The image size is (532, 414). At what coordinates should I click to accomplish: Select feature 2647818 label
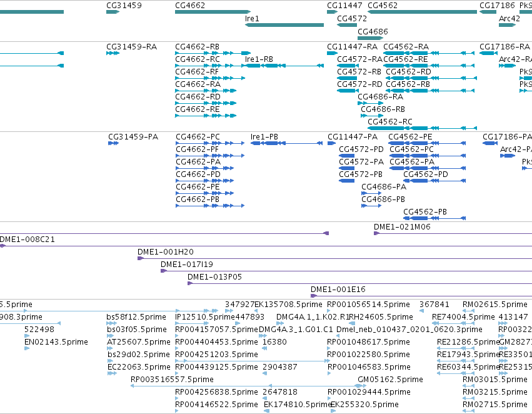point(280,392)
